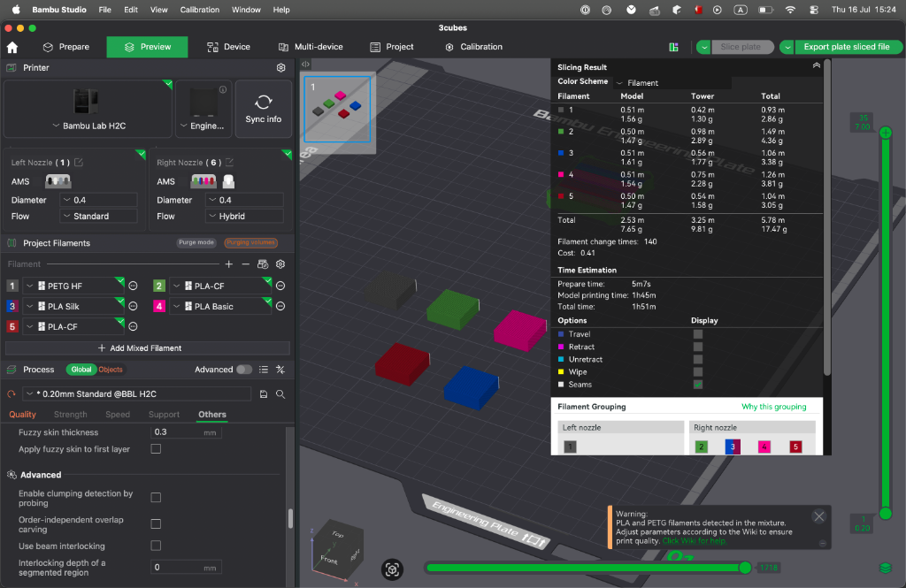
Task: Show Travel moves display checkbox
Action: [x=698, y=334]
